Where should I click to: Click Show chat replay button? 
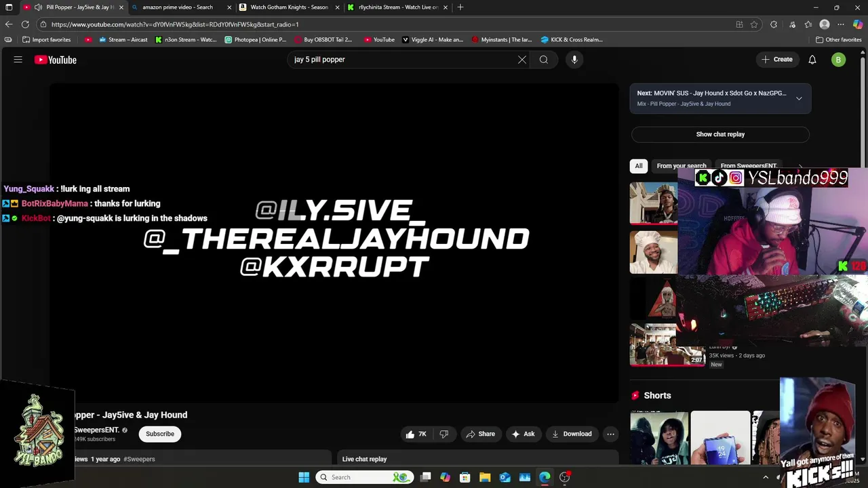pos(720,134)
